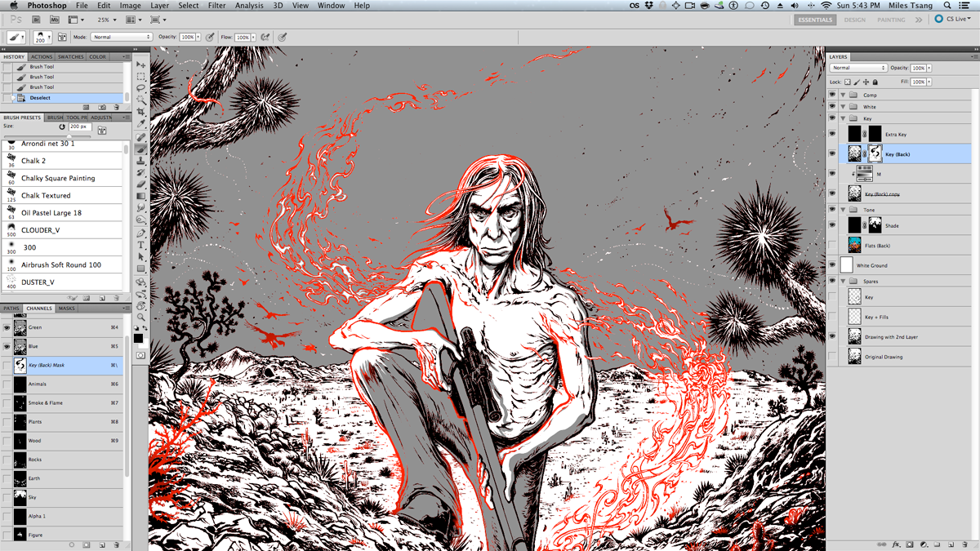Hide the Extra Key layer
The width and height of the screenshot is (980, 551).
(832, 134)
